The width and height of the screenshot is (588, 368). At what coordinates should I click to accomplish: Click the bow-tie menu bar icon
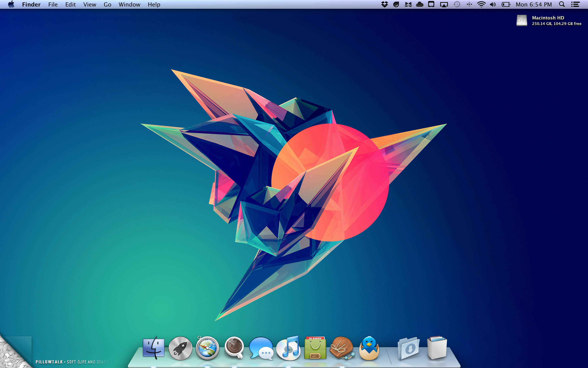tap(408, 4)
